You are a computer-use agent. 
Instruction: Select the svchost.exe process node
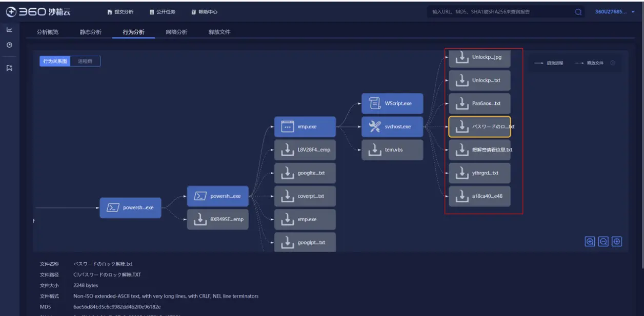point(392,127)
